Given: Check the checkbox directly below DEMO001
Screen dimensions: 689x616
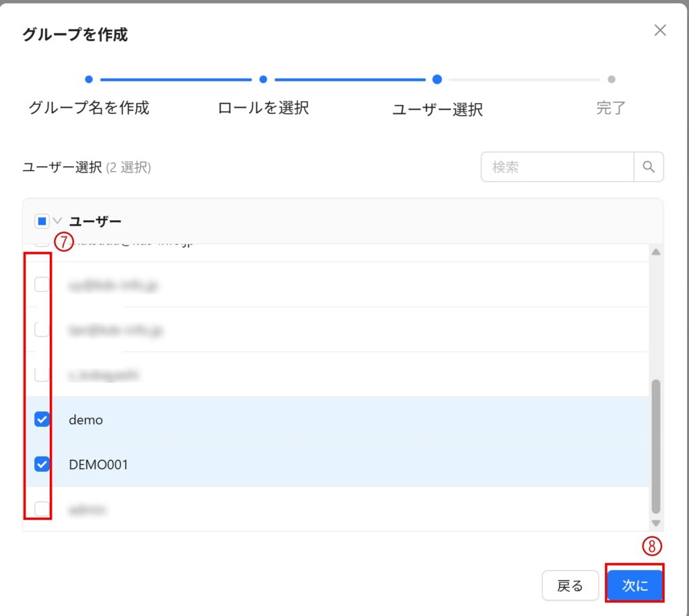Looking at the screenshot, I should pyautogui.click(x=42, y=509).
